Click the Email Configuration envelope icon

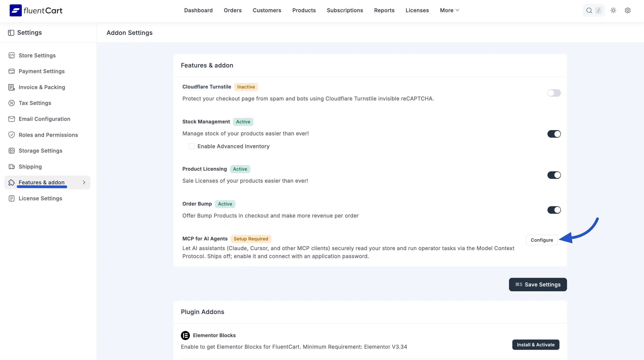(x=12, y=119)
